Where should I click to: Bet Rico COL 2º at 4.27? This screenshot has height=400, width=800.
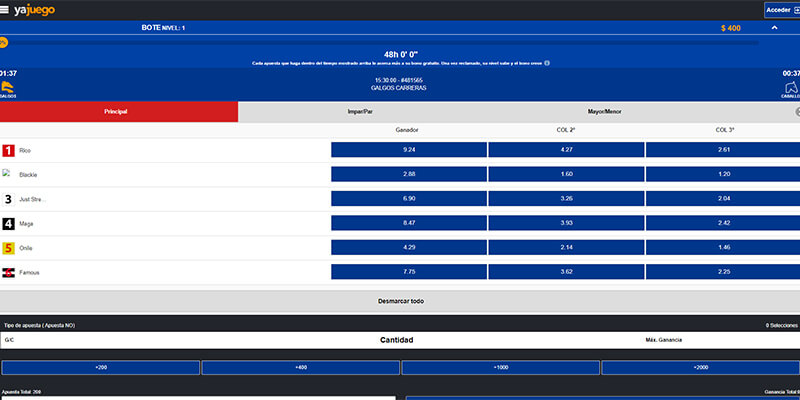pos(566,149)
